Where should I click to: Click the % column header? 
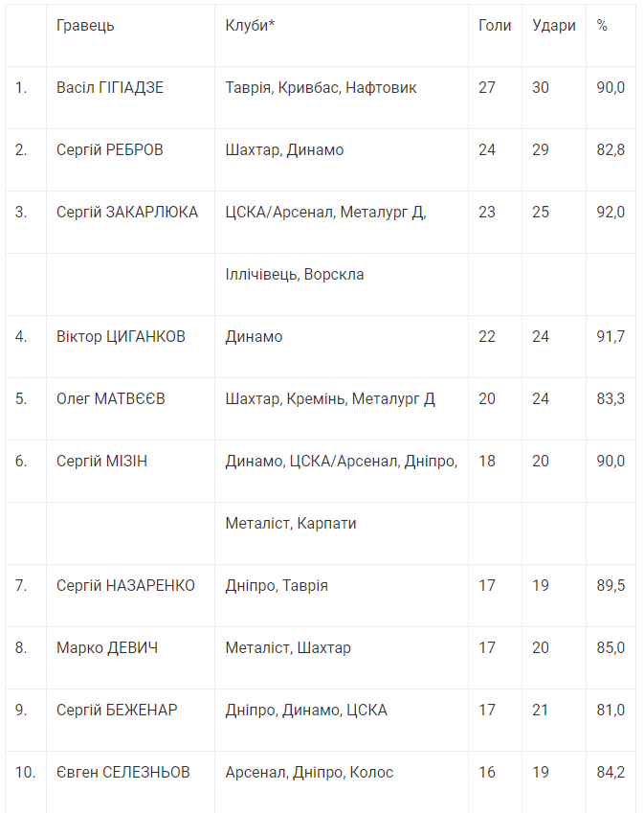click(602, 26)
